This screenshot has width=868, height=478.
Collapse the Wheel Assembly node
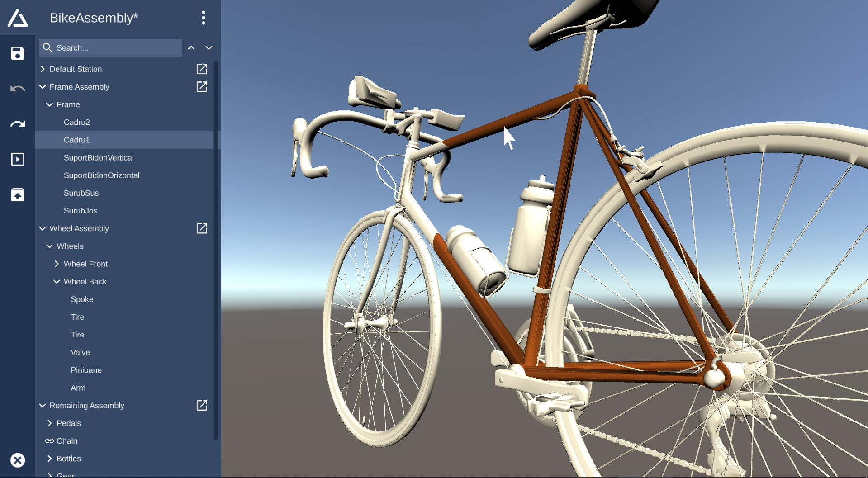click(x=43, y=228)
